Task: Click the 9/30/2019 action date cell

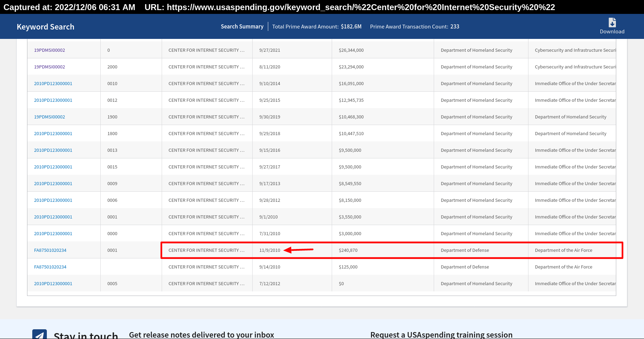Action: (x=292, y=117)
